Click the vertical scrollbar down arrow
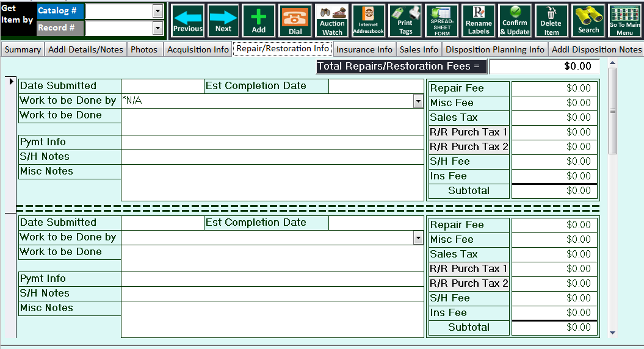 (x=612, y=333)
